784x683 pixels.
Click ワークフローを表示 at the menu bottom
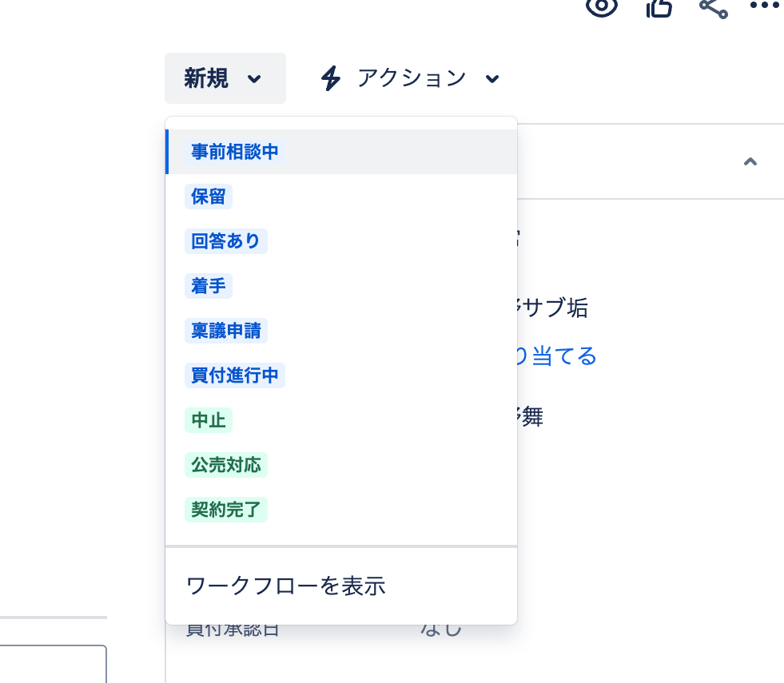[286, 586]
